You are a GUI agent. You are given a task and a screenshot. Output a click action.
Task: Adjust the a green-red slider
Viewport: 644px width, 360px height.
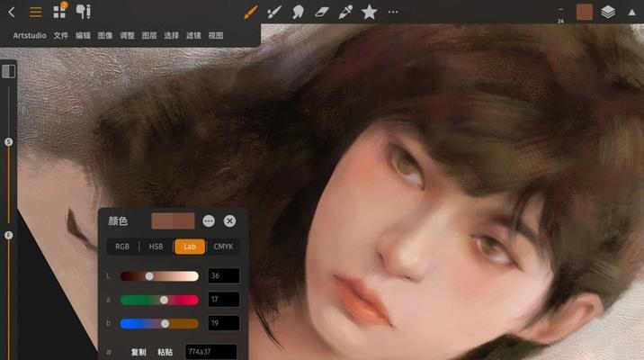(159, 300)
